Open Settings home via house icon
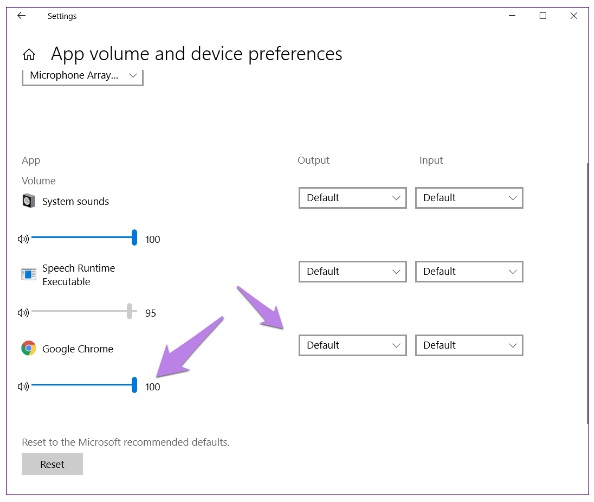 29,55
